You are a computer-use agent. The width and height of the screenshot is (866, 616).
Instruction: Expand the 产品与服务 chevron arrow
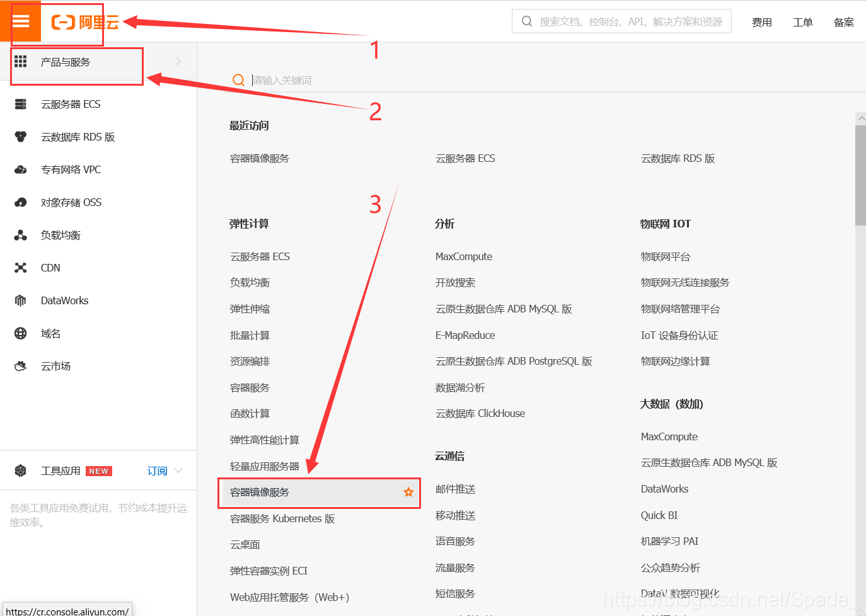[178, 61]
